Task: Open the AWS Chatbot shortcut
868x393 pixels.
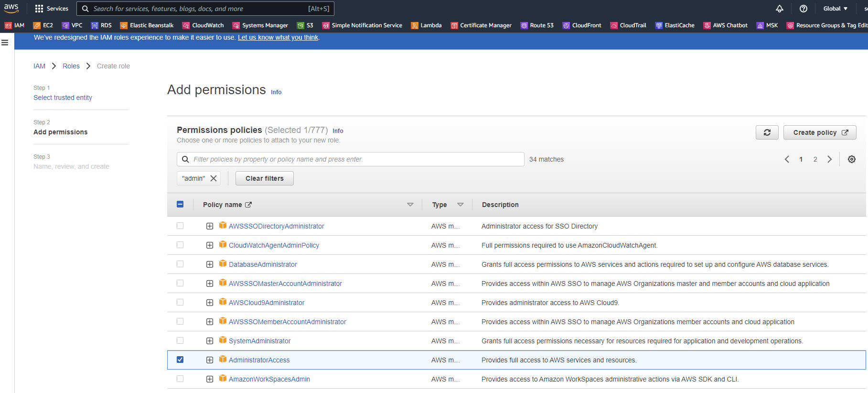Action: [726, 25]
